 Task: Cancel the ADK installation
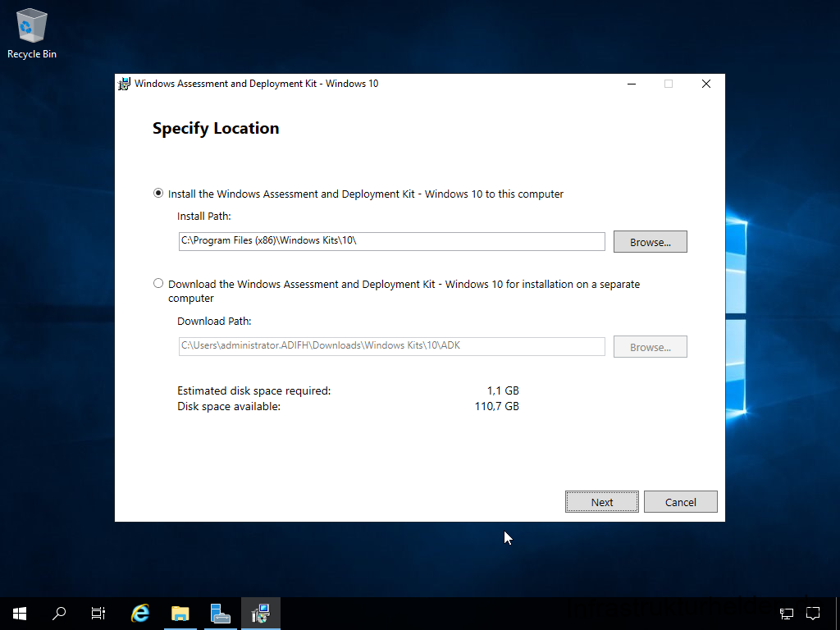[x=680, y=502]
